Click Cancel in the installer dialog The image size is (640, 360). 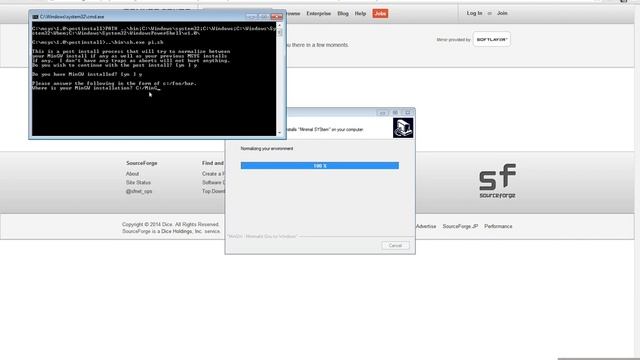395,245
